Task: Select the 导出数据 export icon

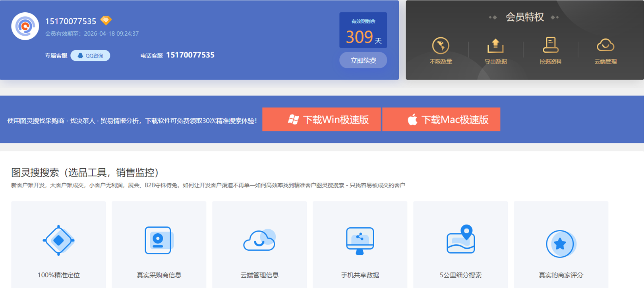Action: [x=495, y=46]
